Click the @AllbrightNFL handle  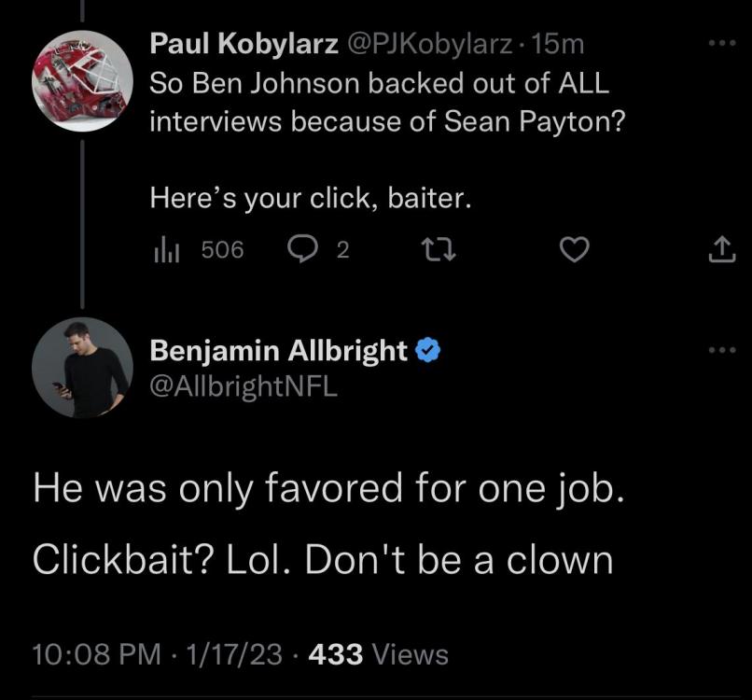[244, 385]
